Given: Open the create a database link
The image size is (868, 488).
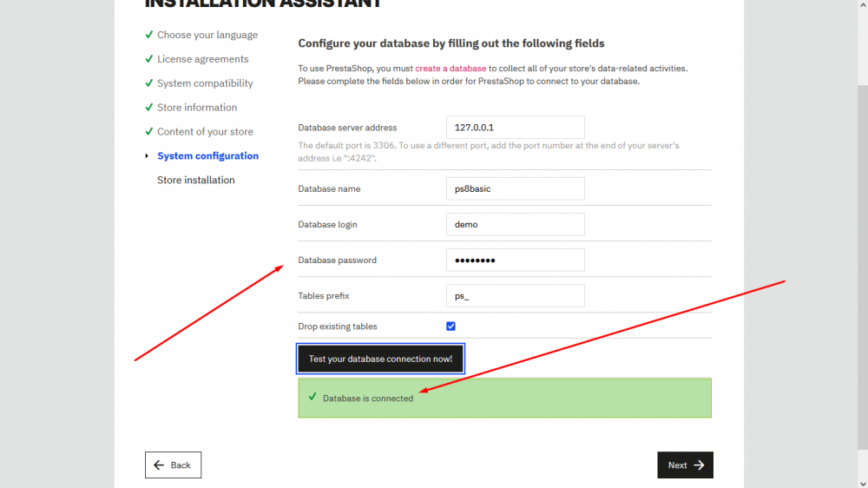Looking at the screenshot, I should coord(451,68).
